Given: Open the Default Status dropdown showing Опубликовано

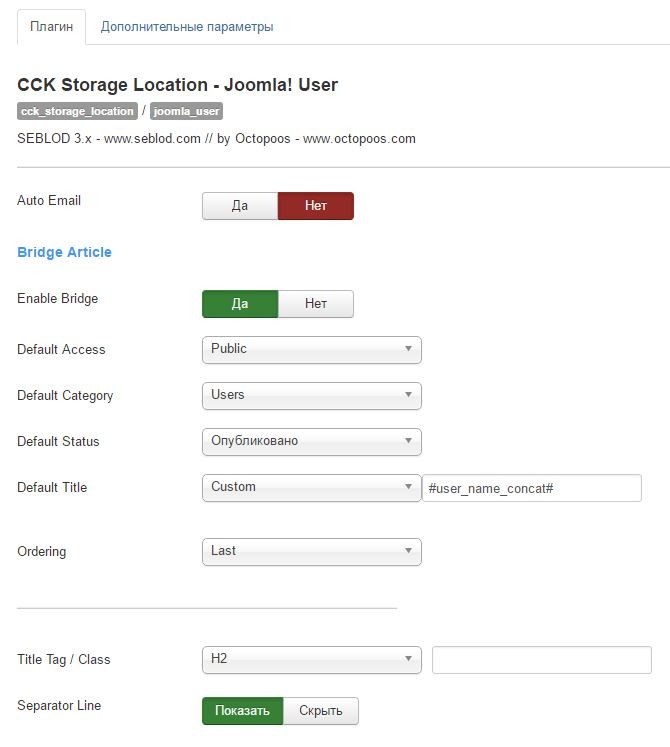Looking at the screenshot, I should 312,442.
